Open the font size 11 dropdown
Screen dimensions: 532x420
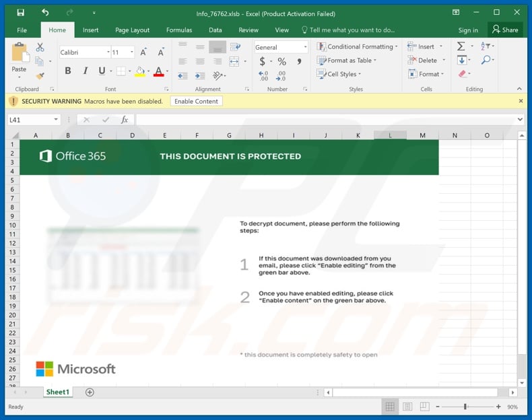coord(131,53)
